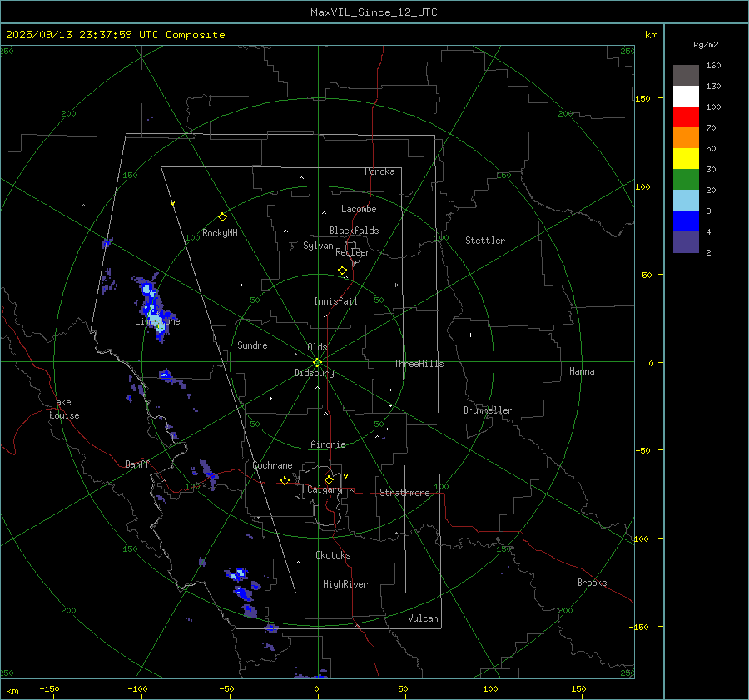Click the Calgary city label
This screenshot has height=700, width=749.
point(325,489)
